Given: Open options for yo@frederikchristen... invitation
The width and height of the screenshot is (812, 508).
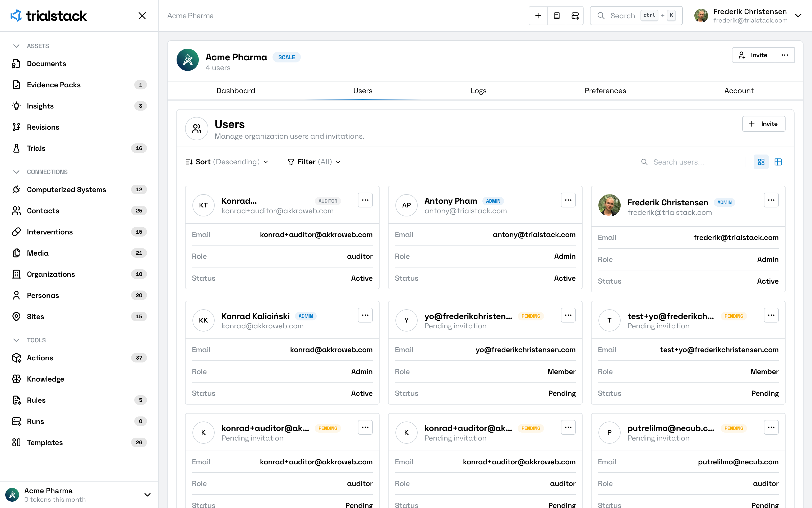Looking at the screenshot, I should [568, 315].
